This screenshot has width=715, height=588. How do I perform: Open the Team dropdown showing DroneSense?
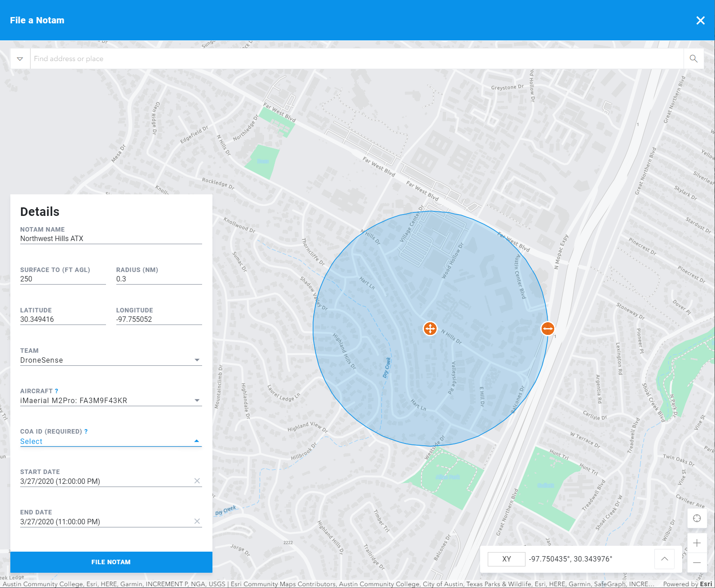coord(111,360)
